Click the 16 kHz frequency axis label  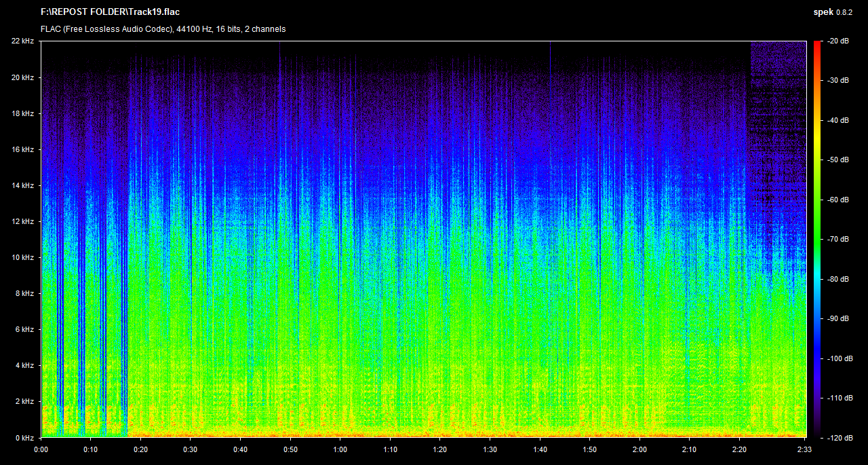[22, 149]
